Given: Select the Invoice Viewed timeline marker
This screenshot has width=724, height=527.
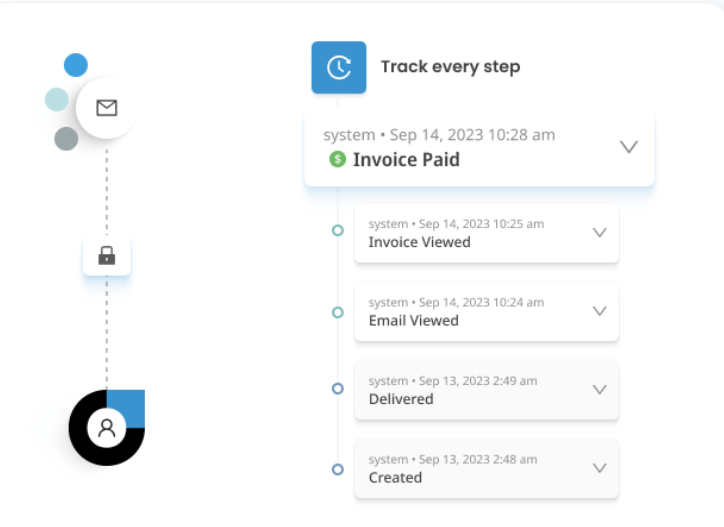Looking at the screenshot, I should point(338,231).
